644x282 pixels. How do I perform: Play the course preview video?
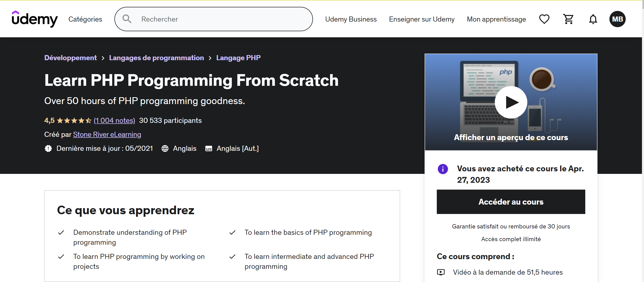coord(511,102)
